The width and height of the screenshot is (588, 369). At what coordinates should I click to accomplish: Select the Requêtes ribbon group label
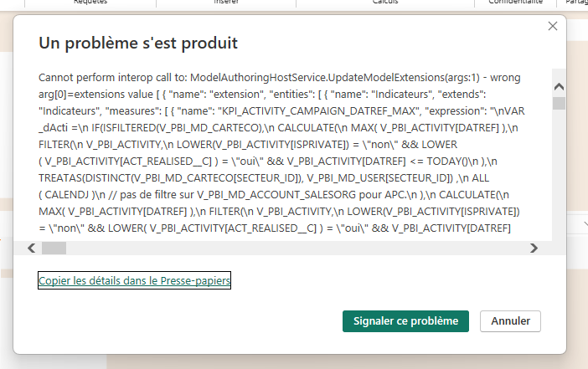coord(90,3)
